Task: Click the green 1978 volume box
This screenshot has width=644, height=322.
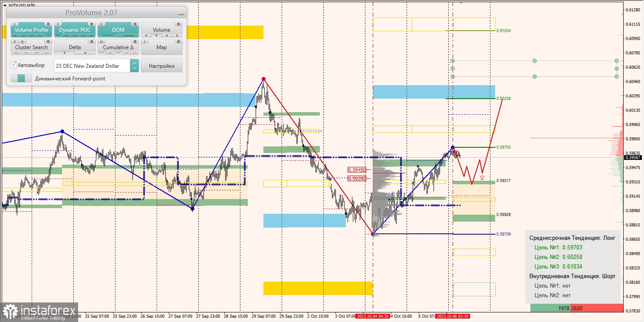Action: click(550, 308)
